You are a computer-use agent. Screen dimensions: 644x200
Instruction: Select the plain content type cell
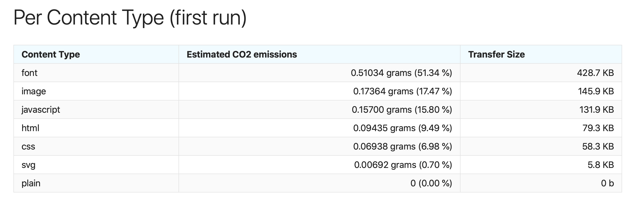coord(31,183)
